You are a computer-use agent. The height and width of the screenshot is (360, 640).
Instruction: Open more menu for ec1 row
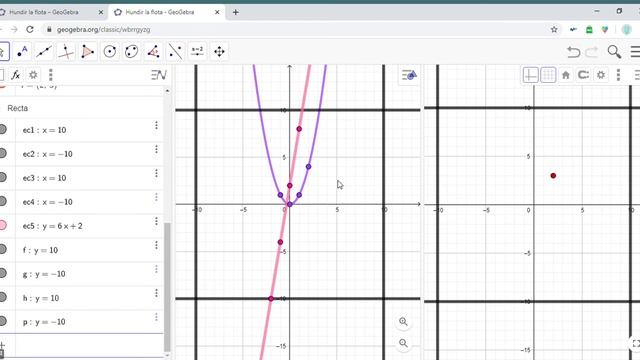coord(156,125)
